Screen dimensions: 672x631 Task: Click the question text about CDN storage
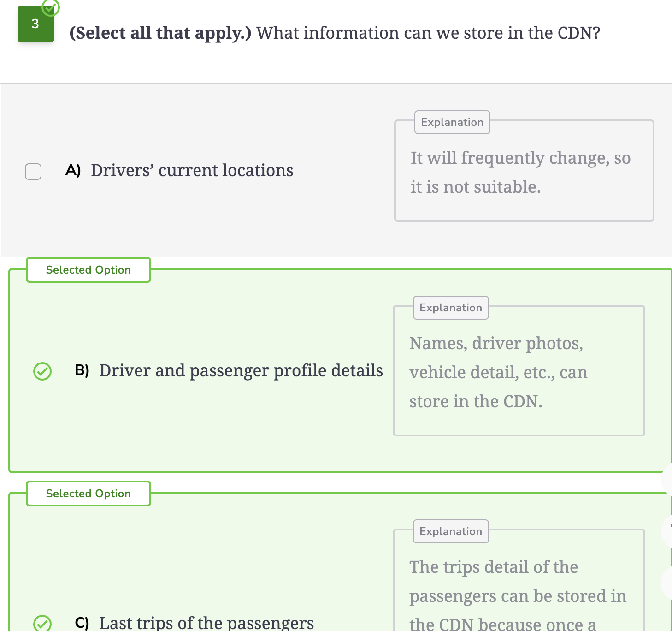coord(335,33)
